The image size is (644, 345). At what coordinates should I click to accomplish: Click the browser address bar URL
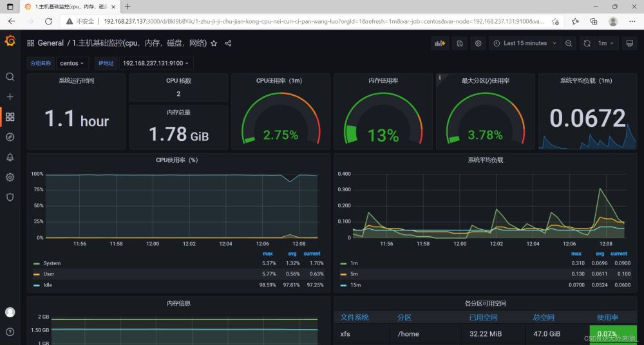322,21
